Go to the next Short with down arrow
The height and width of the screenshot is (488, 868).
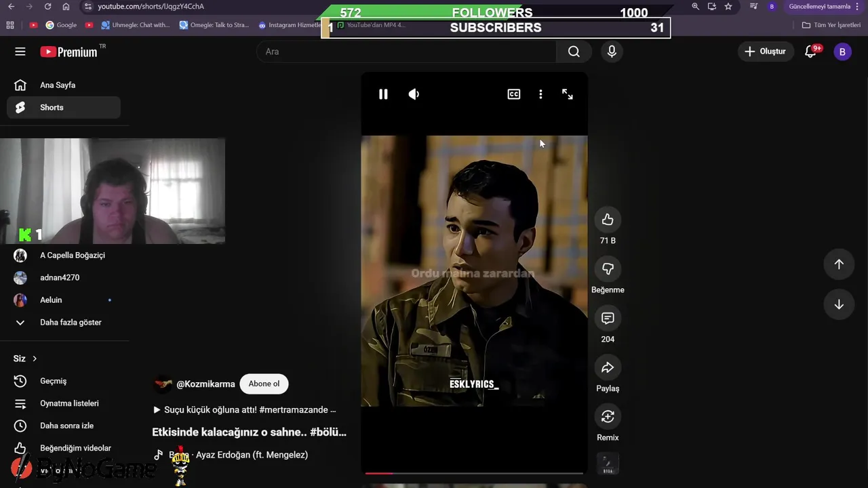839,304
